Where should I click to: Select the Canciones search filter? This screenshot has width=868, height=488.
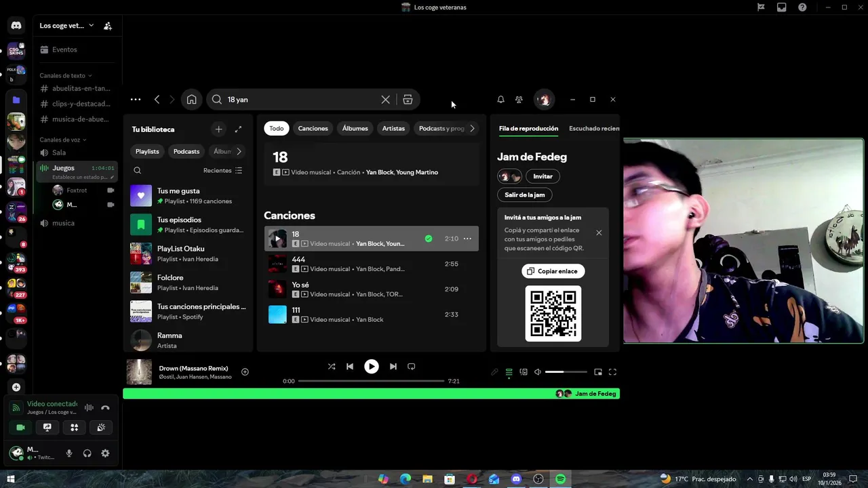pyautogui.click(x=313, y=128)
